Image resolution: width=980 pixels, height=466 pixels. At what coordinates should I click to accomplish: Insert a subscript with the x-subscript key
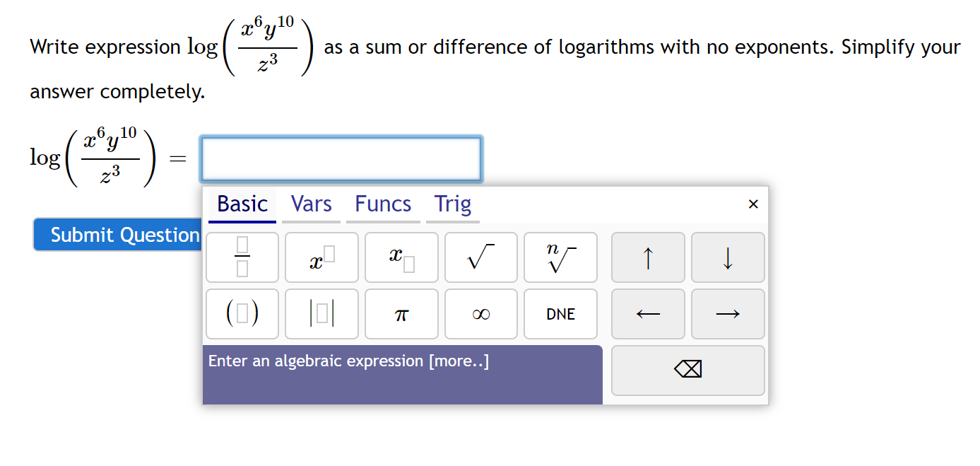click(x=401, y=257)
